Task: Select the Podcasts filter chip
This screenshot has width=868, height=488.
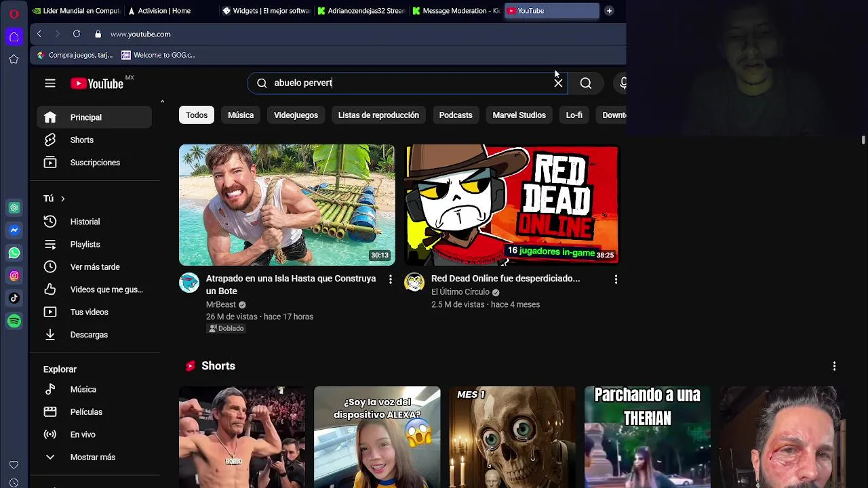Action: 456,115
